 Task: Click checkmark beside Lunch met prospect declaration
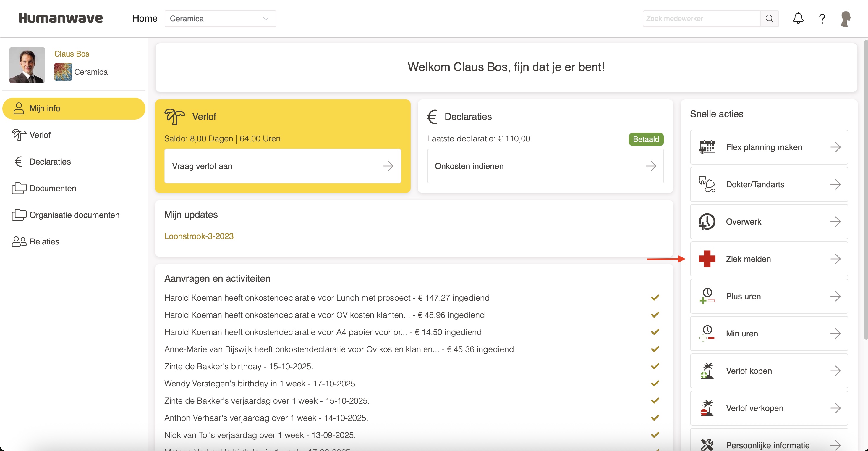[655, 297]
